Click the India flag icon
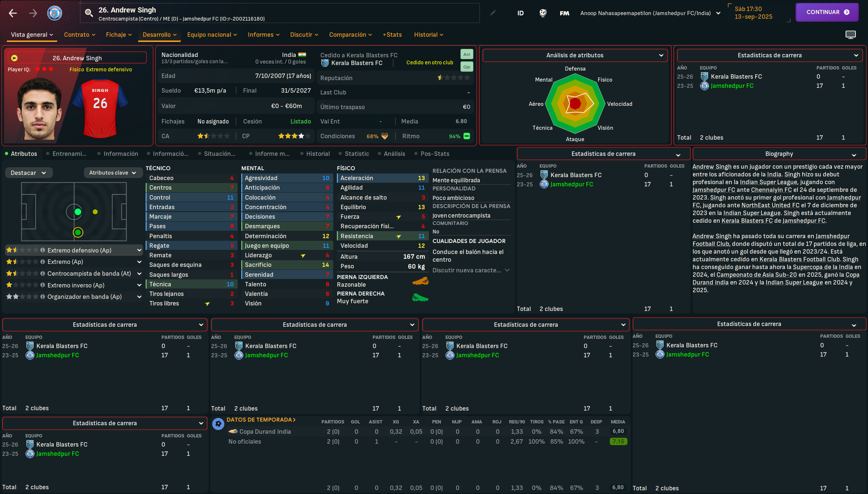868x494 pixels. [302, 55]
